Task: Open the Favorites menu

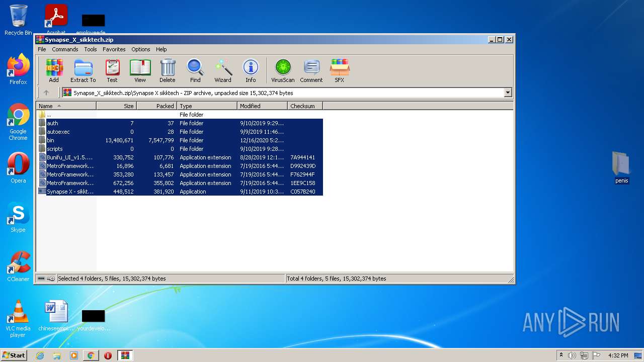Action: (114, 49)
